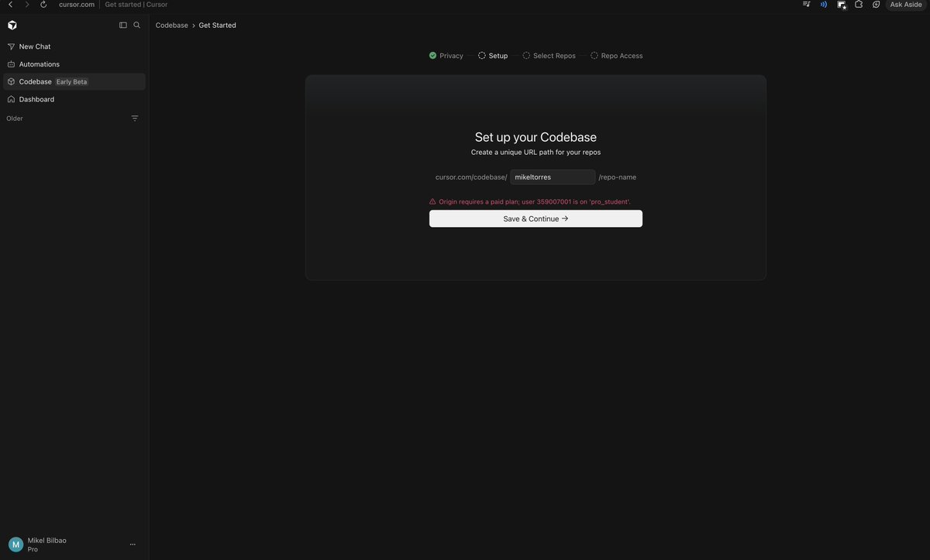Click the Create a unique URL path subtitle
The height and width of the screenshot is (560, 930).
click(x=536, y=153)
